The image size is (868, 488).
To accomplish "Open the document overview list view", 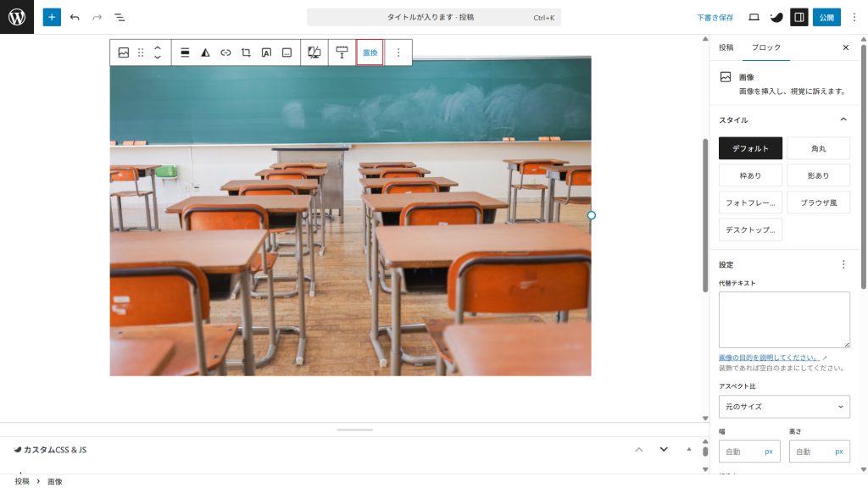I will tap(120, 17).
